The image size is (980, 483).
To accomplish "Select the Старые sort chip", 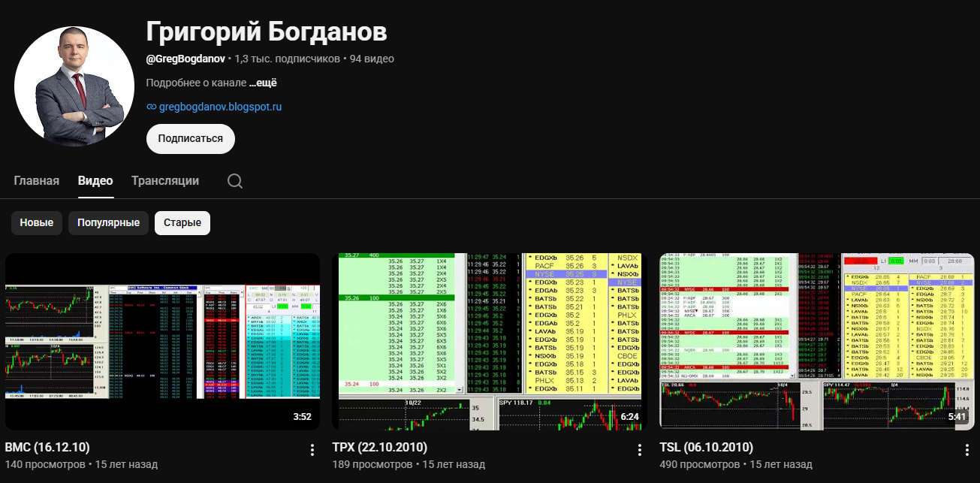I will click(182, 223).
